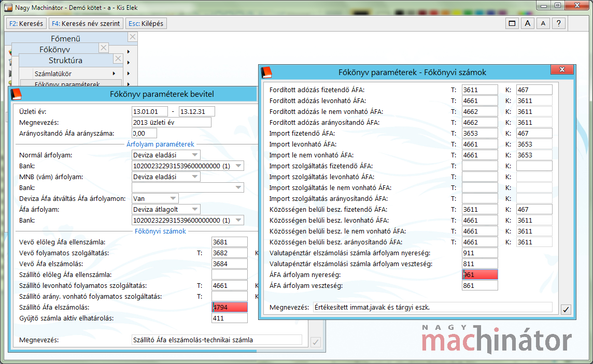Close the Főkönyv panel with its X

click(104, 48)
